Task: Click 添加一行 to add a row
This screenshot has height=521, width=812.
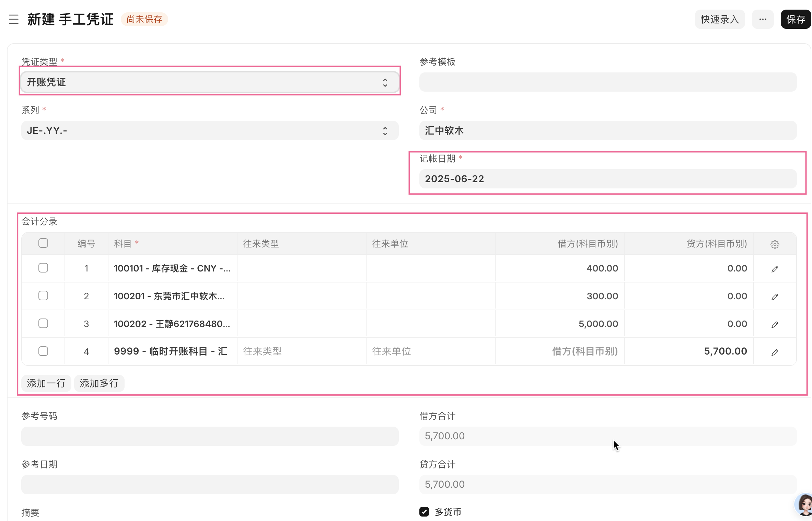Action: pos(46,383)
